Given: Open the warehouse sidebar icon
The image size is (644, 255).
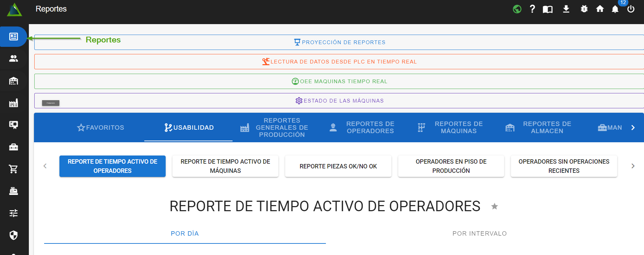Looking at the screenshot, I should click(14, 81).
